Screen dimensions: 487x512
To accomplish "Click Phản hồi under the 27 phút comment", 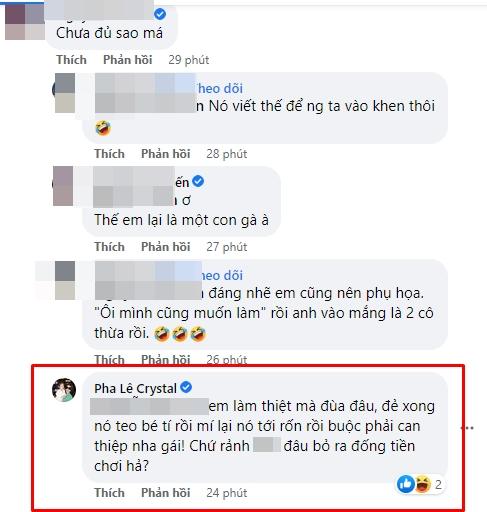I will [166, 247].
